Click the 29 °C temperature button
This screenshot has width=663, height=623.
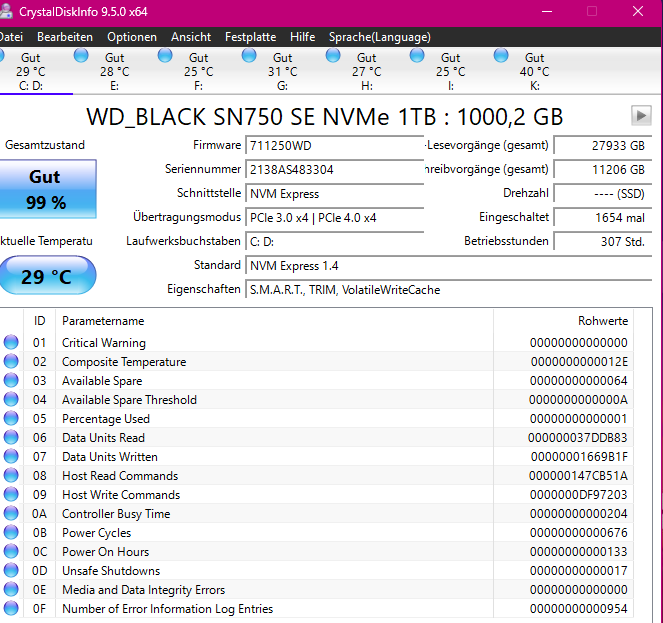pyautogui.click(x=47, y=275)
